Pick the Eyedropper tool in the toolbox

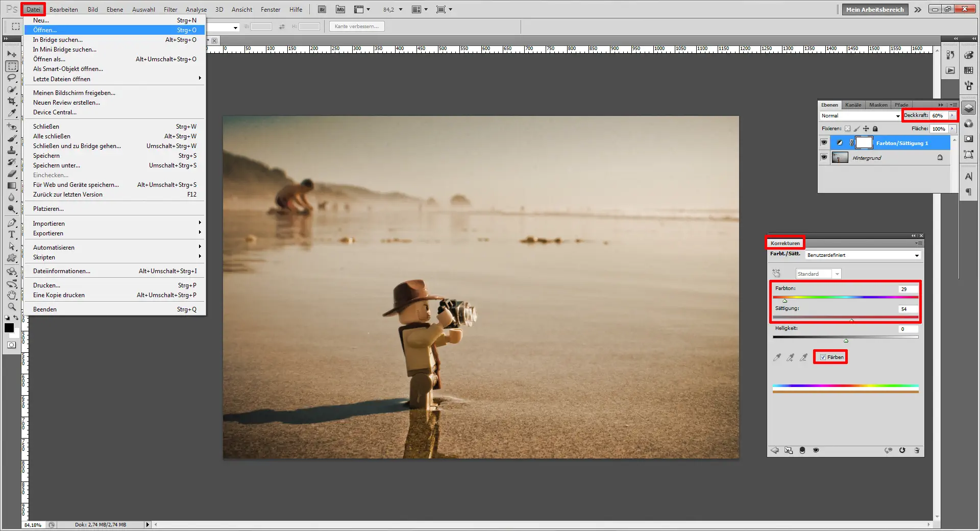click(12, 113)
